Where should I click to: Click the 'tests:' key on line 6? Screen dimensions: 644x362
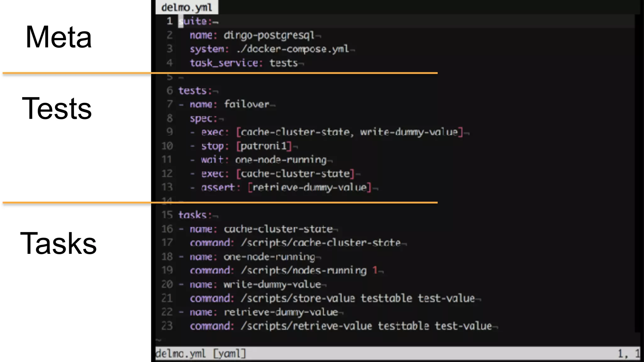coord(195,90)
